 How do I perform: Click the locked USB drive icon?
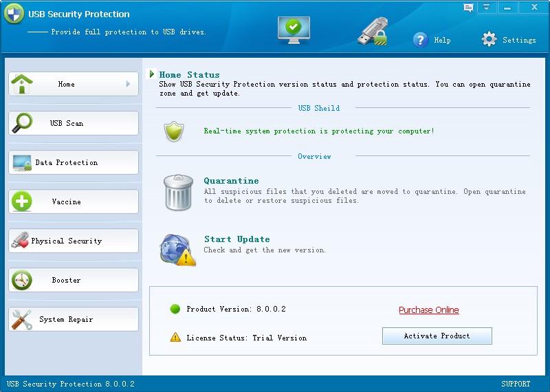pos(372,32)
